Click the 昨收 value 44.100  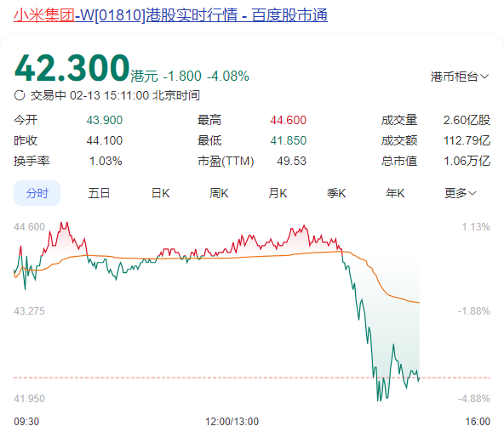[x=105, y=140]
